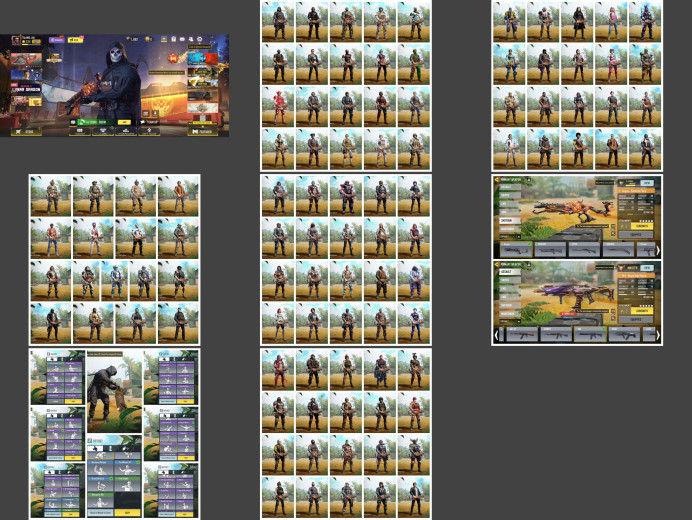Click the yellow Equip button on the large emote panel

[x=128, y=512]
